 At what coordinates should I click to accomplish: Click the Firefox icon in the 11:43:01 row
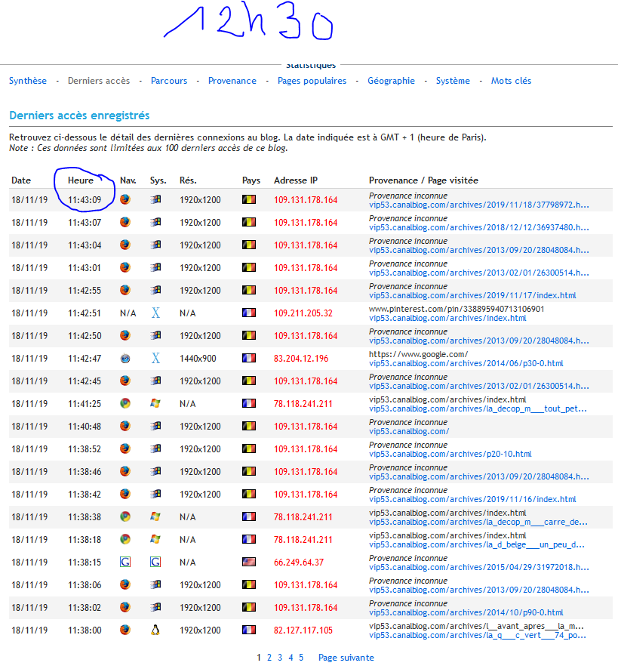coord(125,267)
